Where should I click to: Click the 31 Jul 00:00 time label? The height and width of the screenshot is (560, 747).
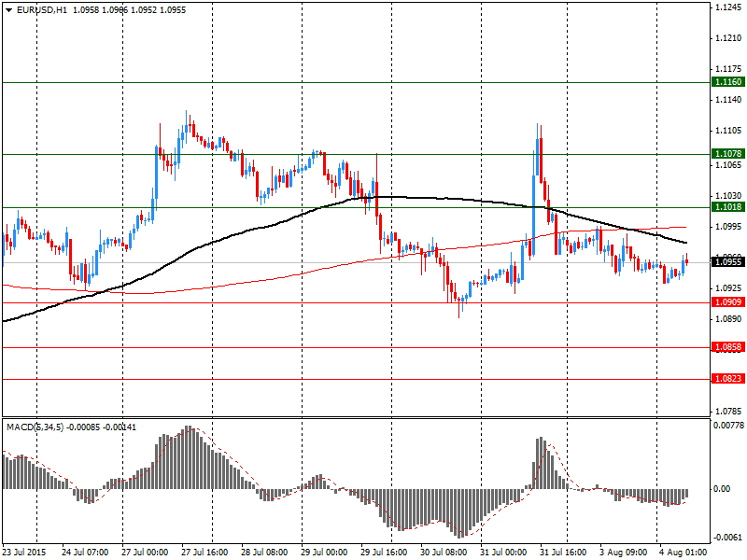point(503,553)
